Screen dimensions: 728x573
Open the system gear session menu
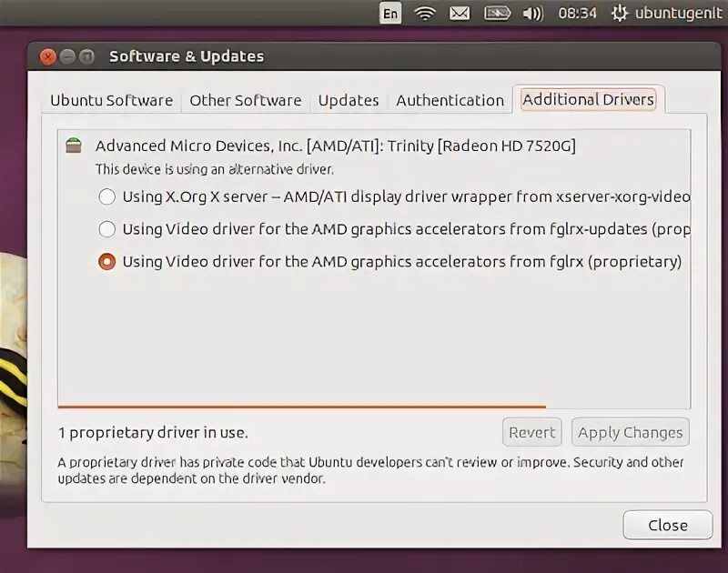click(620, 14)
